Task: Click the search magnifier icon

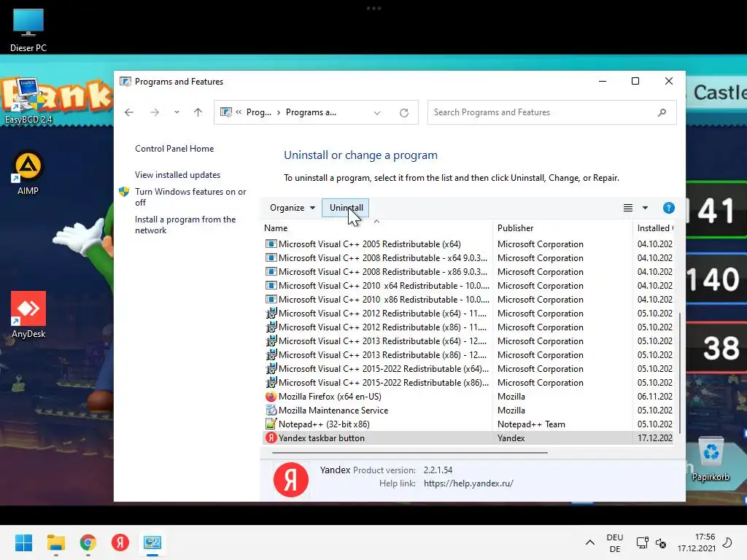Action: 661,112
